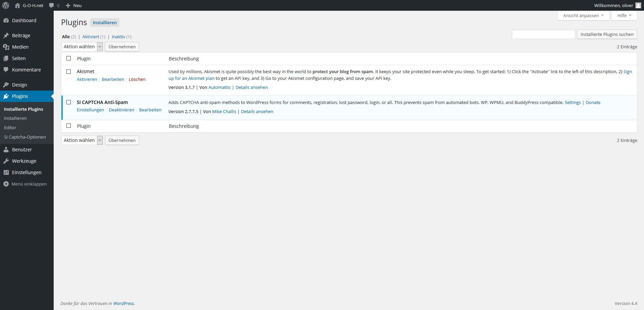Click the Plugins plug icon
Screen dimensions: 644x310
[6, 96]
